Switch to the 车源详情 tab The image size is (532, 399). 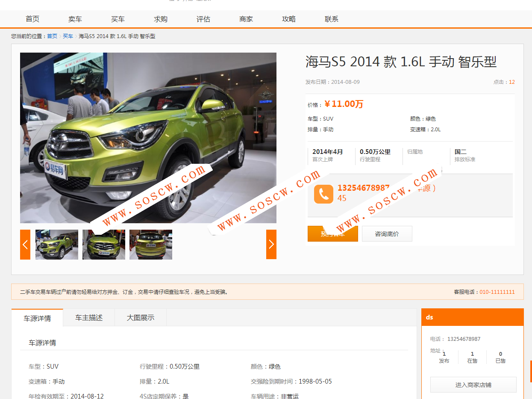click(37, 318)
